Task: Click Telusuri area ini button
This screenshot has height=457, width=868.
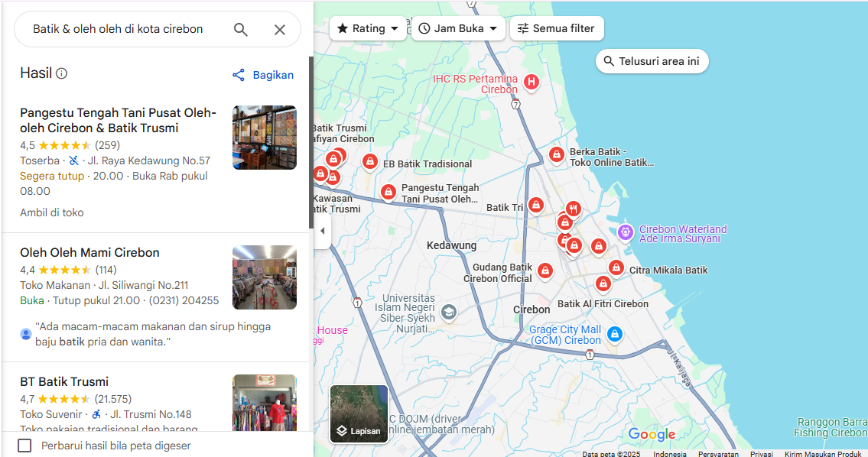Action: pyautogui.click(x=652, y=61)
